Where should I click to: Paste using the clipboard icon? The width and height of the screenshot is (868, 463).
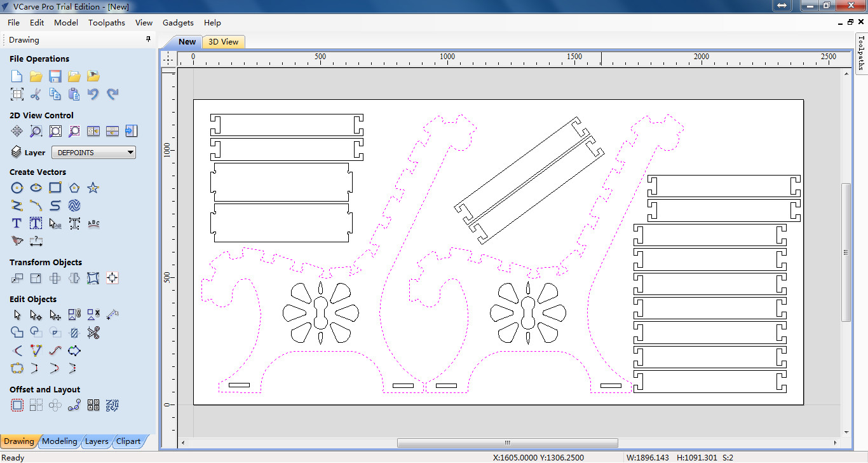(x=74, y=94)
